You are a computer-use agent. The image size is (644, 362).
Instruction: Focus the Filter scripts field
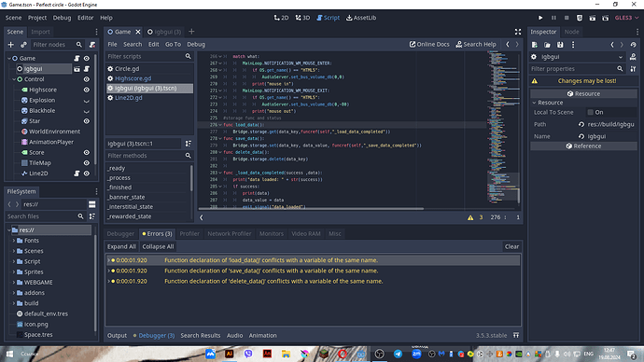[146, 56]
